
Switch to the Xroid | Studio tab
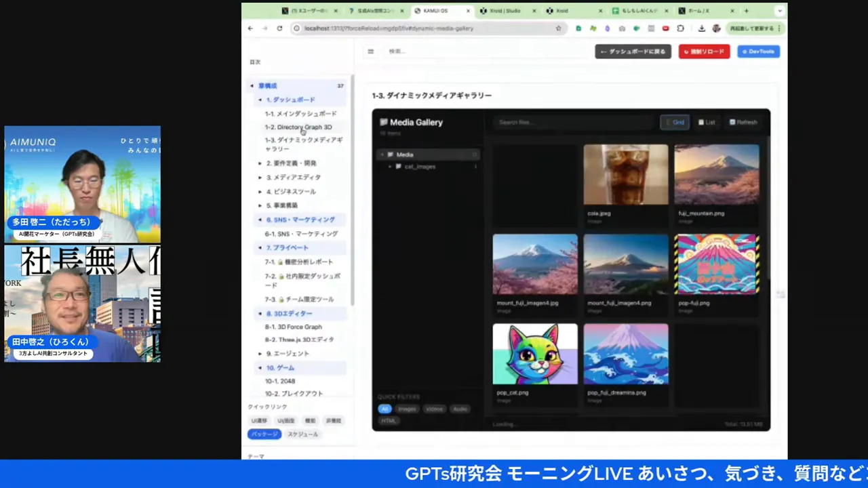coord(504,11)
